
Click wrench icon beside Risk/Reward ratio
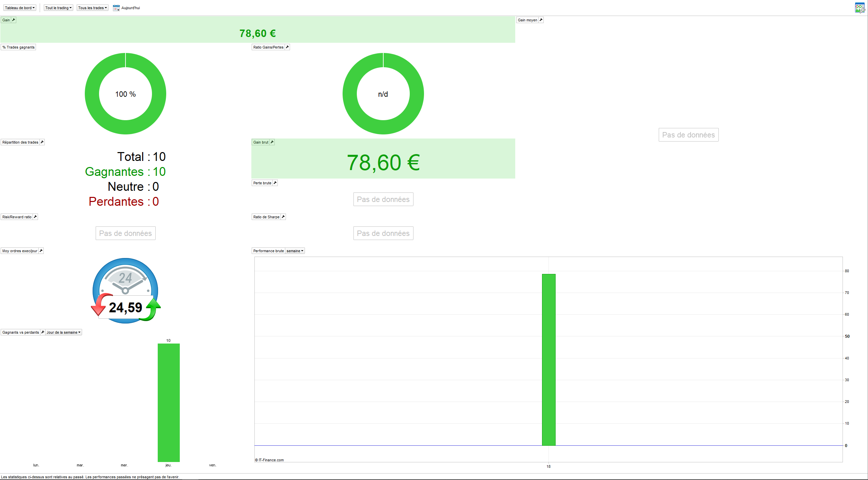coord(35,217)
